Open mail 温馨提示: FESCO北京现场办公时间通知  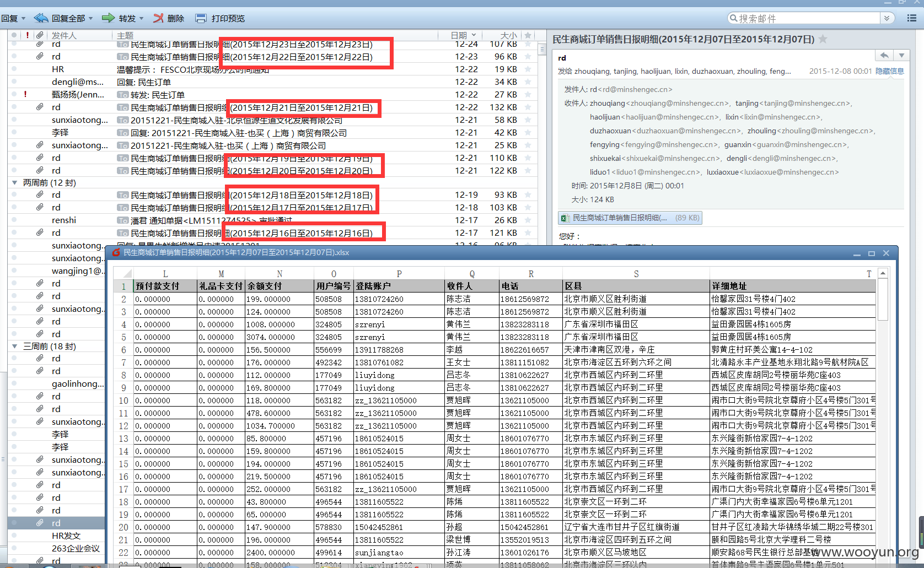point(193,69)
